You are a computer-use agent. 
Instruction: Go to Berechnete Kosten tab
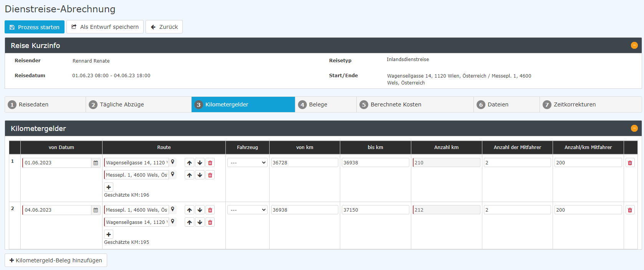(415, 104)
